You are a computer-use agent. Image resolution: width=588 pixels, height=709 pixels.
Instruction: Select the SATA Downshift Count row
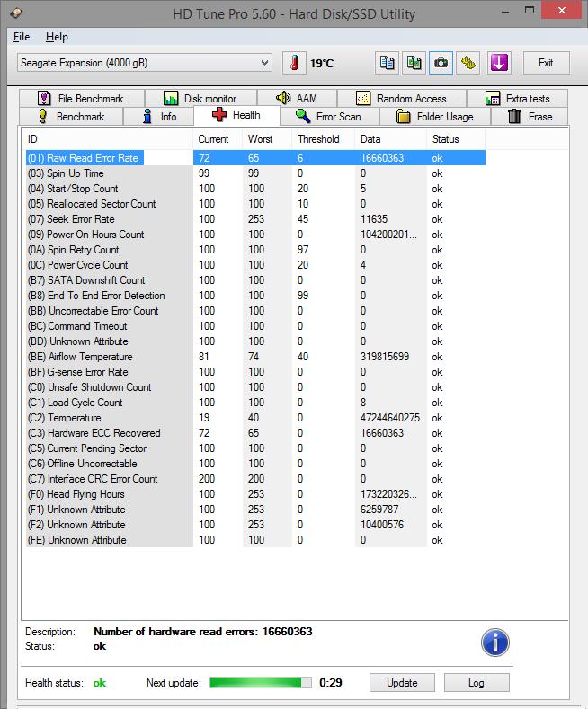pyautogui.click(x=255, y=280)
